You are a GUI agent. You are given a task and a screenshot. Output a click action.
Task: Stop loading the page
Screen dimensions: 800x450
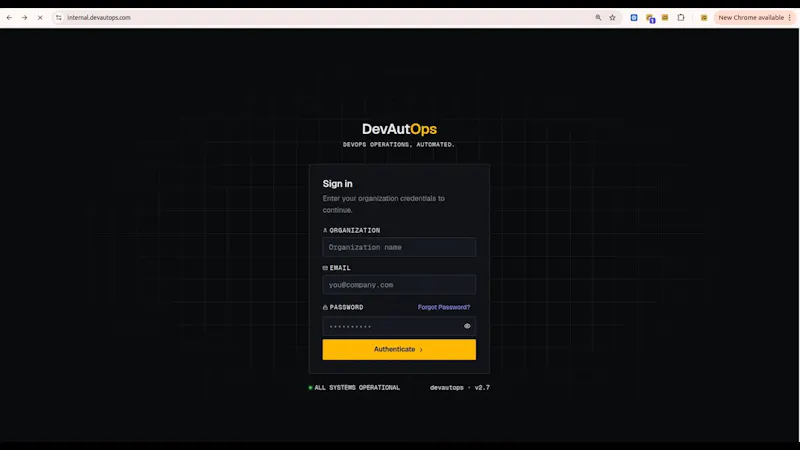[x=40, y=17]
